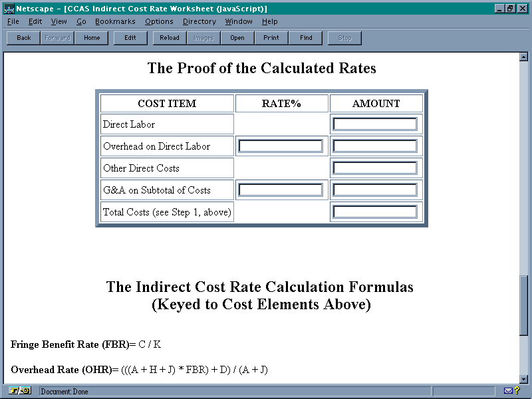This screenshot has width=532, height=399.
Task: Open the mail envelope icon in status bar
Action: pos(508,391)
